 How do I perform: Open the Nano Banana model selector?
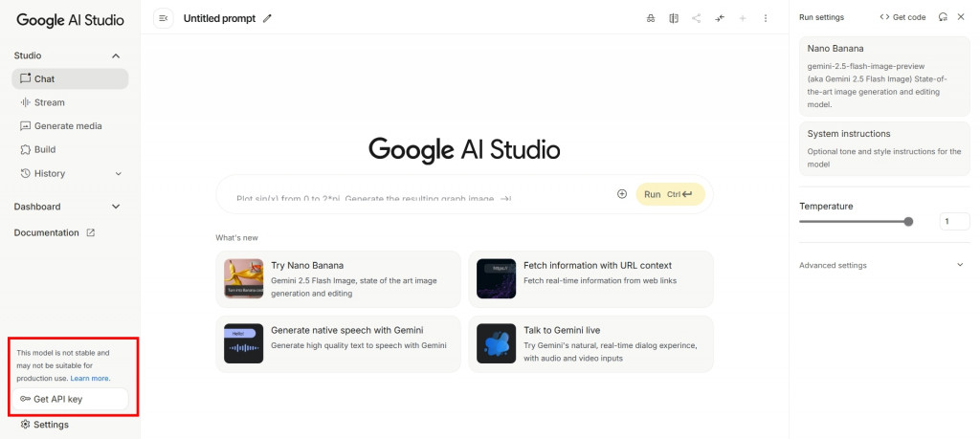pyautogui.click(x=884, y=76)
